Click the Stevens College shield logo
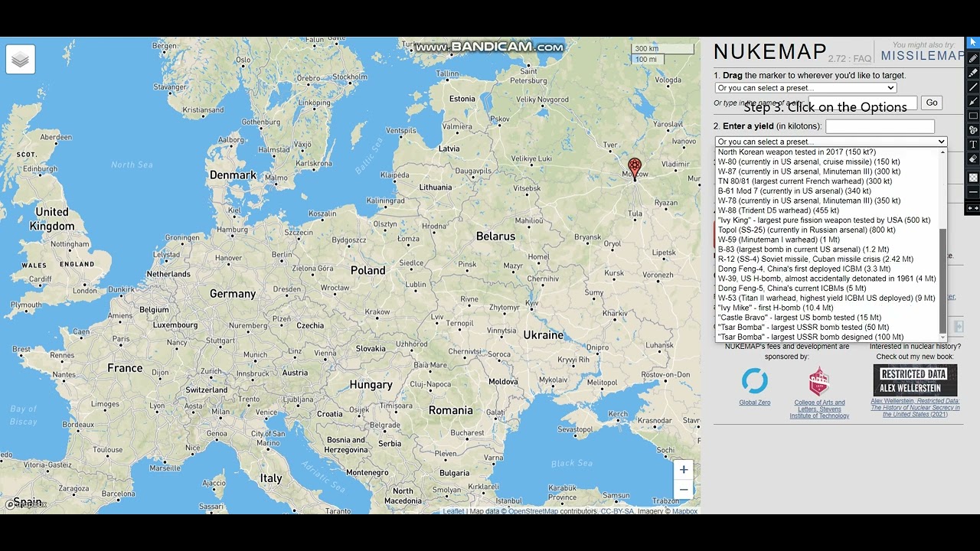980x551 pixels. pos(819,381)
